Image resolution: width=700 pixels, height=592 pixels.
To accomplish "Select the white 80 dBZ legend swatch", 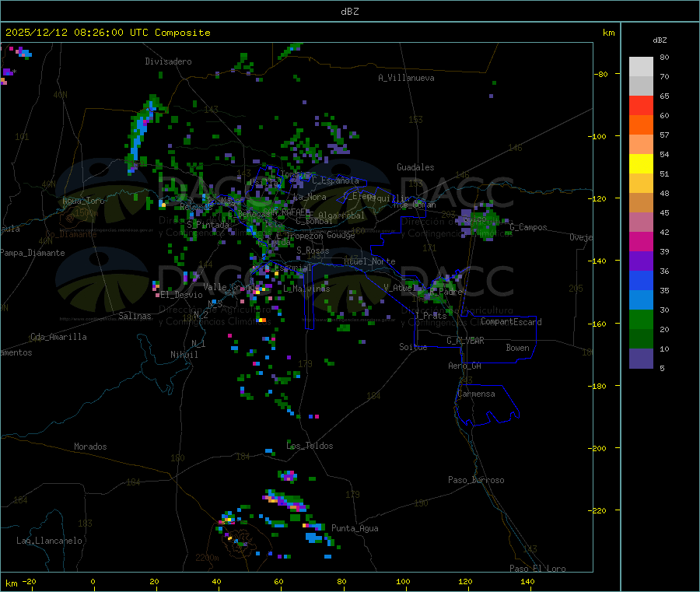I will click(641, 67).
